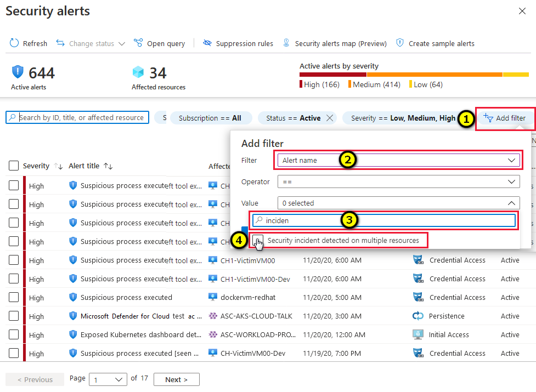Click the search magnifier icon
This screenshot has width=536, height=392.
coord(12,117)
